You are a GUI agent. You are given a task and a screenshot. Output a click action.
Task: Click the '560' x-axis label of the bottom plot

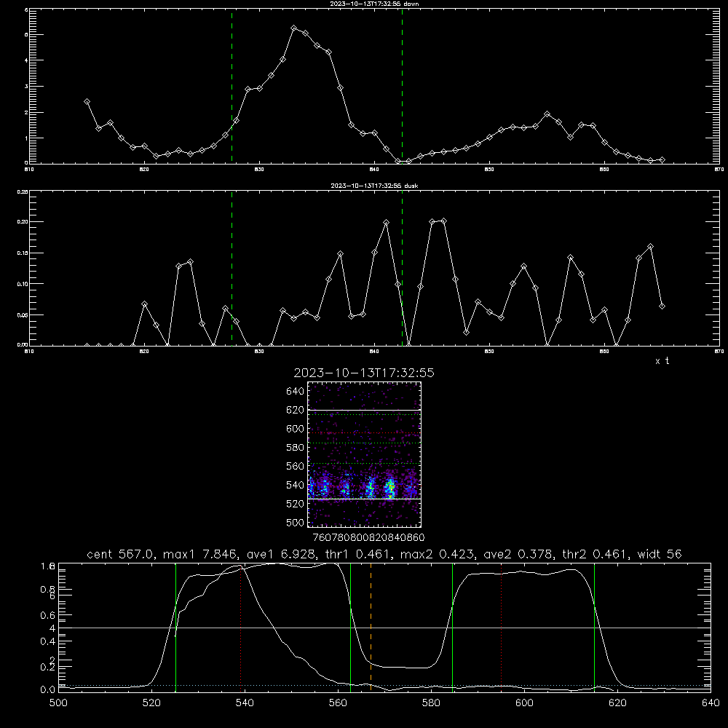338,703
